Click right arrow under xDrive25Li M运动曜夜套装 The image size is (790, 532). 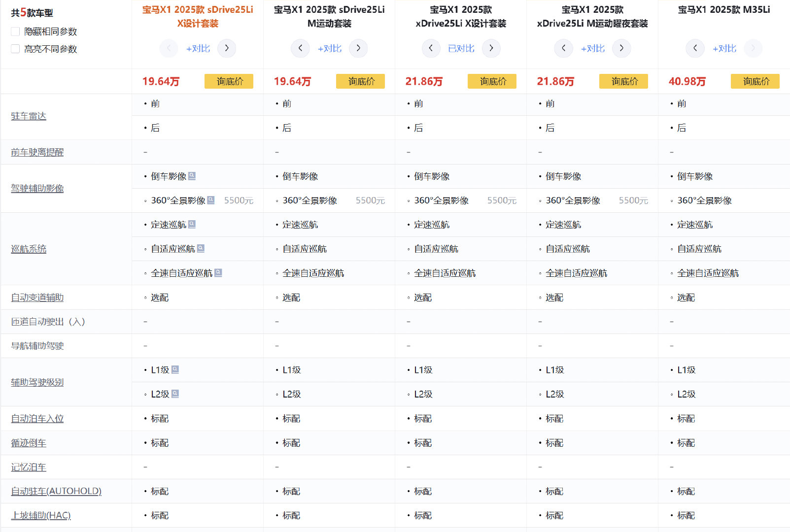pos(621,48)
